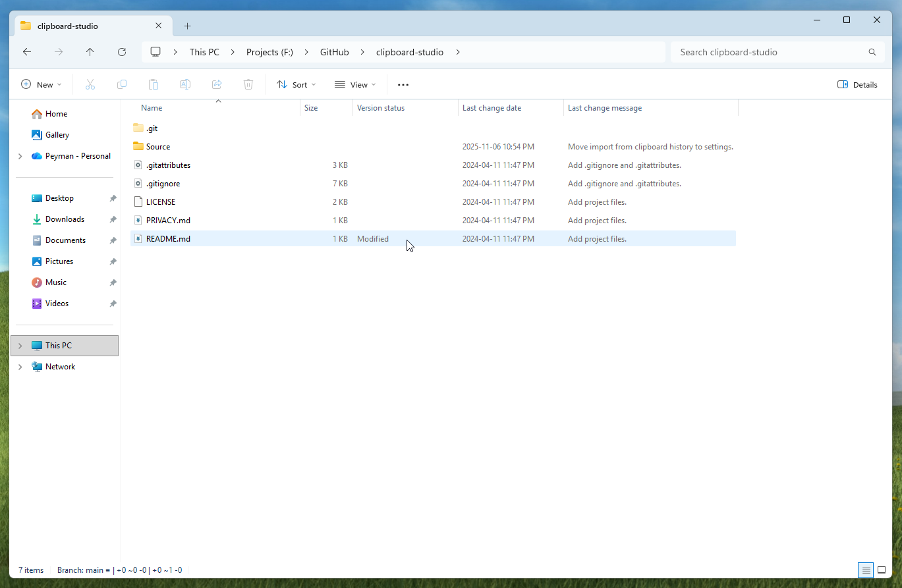Toggle the Details pane

pyautogui.click(x=857, y=84)
